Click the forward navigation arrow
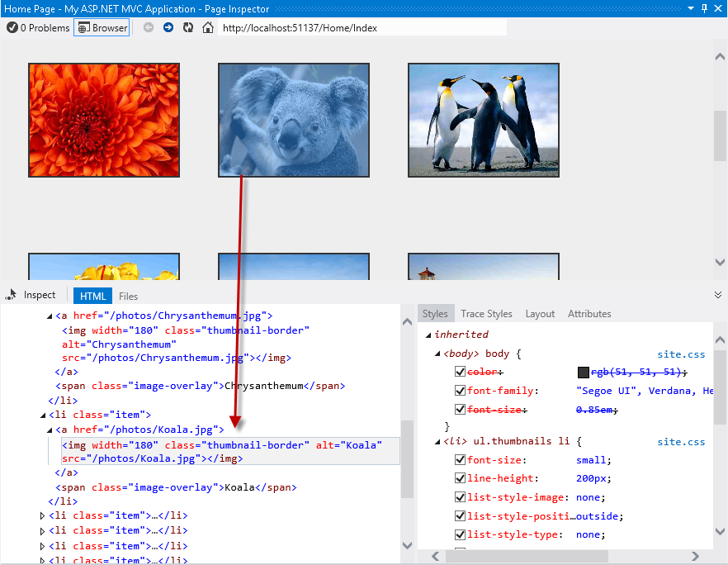728x565 pixels. pos(168,26)
